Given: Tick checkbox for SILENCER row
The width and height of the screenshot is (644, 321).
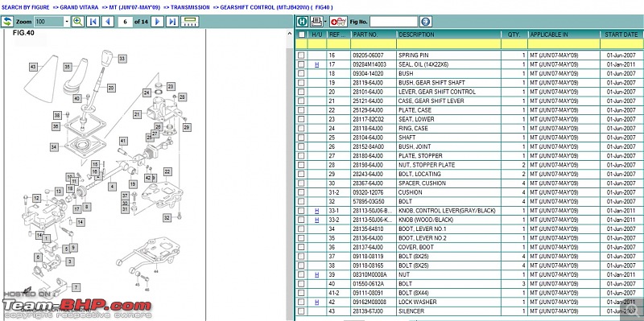Looking at the screenshot, I should (x=301, y=311).
